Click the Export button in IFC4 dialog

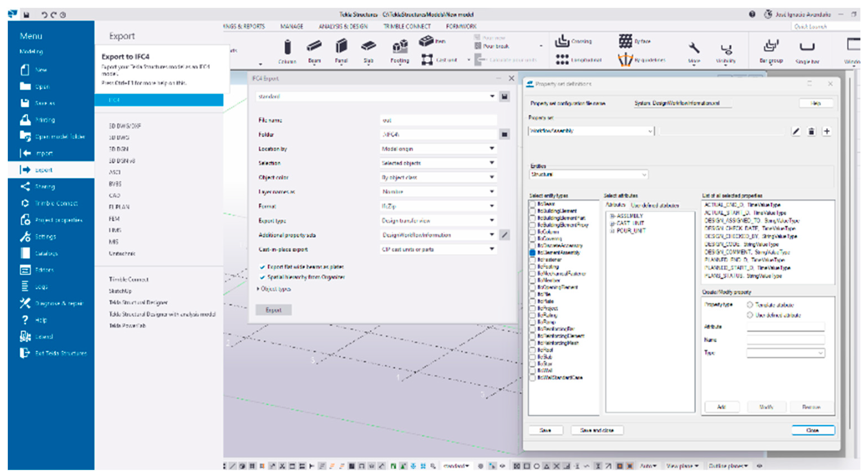(x=273, y=310)
